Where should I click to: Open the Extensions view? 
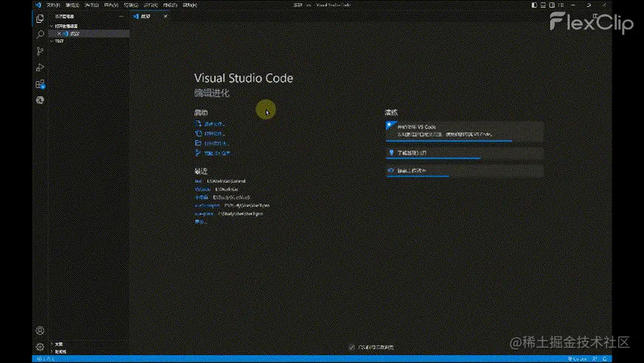[x=40, y=84]
